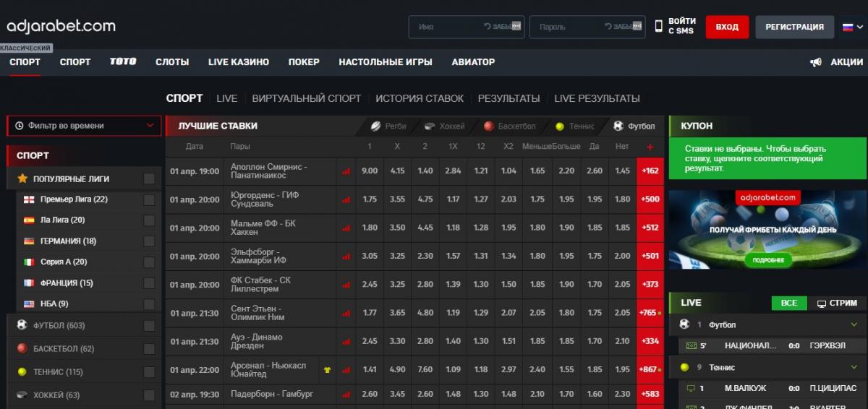Click the star icon beside Популярные лиги
The image size is (868, 409).
(22, 178)
